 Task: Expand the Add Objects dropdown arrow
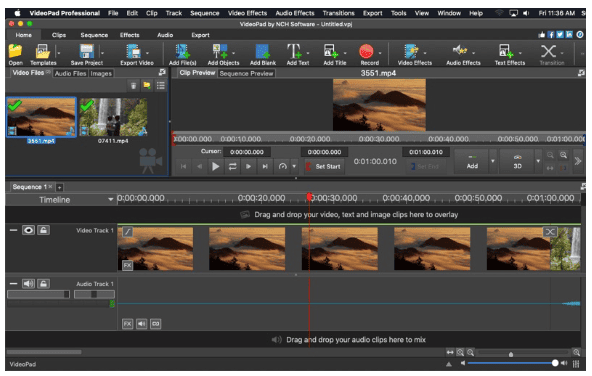tap(233, 53)
